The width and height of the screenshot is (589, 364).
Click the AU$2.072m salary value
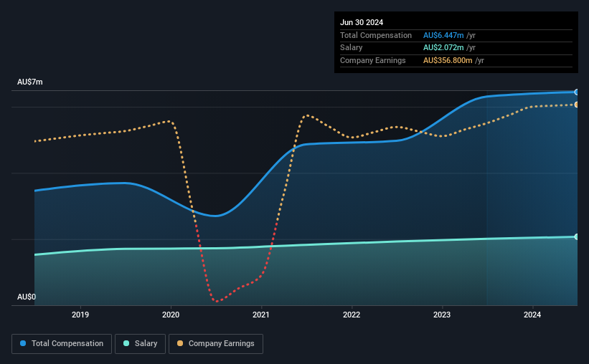[x=443, y=48]
